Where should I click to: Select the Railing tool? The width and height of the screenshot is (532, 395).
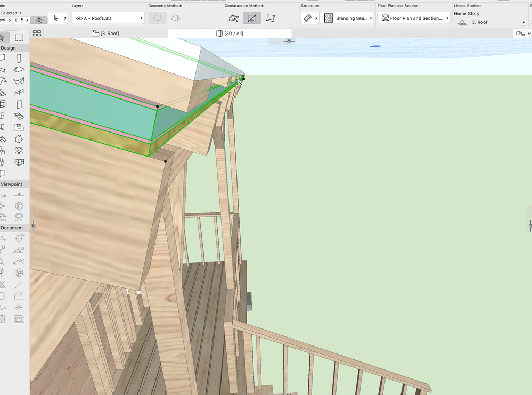(19, 93)
